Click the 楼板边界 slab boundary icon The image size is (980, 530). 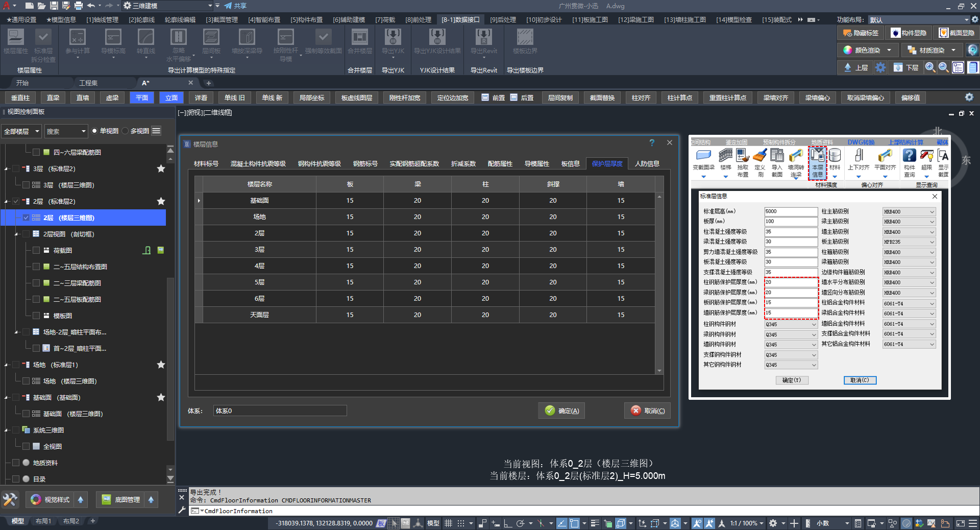pos(525,37)
